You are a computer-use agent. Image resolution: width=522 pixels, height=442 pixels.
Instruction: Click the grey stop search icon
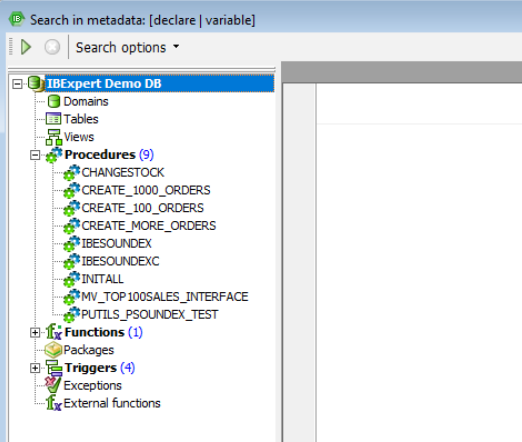click(x=52, y=47)
